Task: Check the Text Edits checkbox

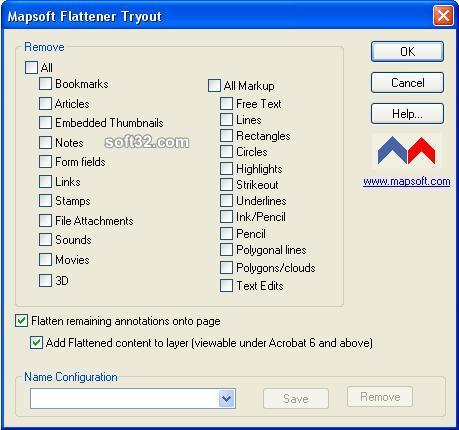Action: point(226,286)
